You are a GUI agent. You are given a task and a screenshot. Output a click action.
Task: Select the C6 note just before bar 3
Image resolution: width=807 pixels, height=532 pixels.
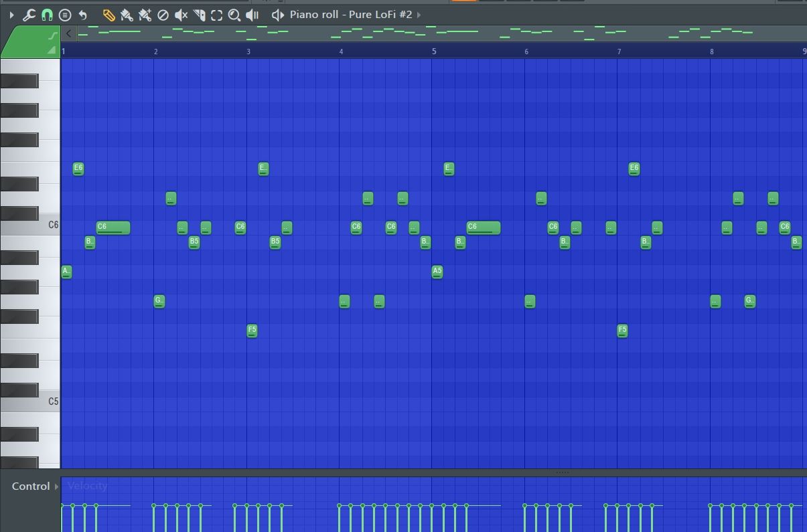[x=240, y=228]
